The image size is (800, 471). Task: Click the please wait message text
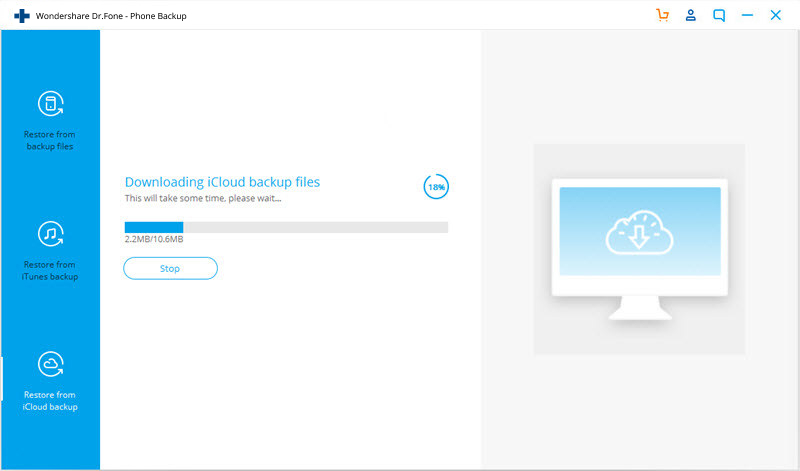(x=203, y=198)
